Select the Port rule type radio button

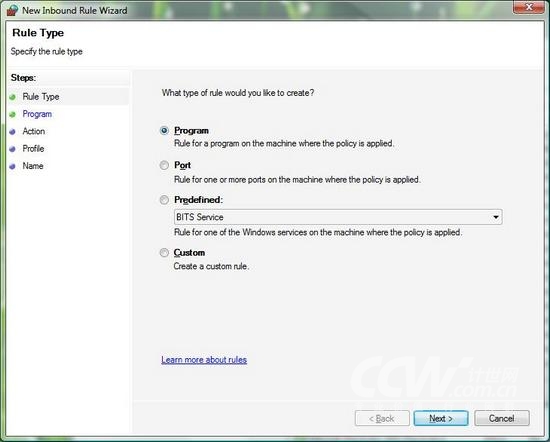pos(164,165)
